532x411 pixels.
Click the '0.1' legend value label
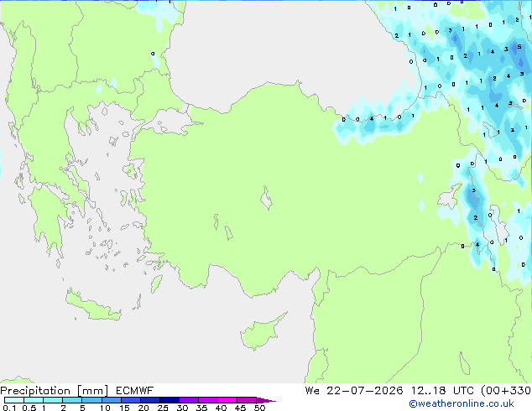[9, 408]
